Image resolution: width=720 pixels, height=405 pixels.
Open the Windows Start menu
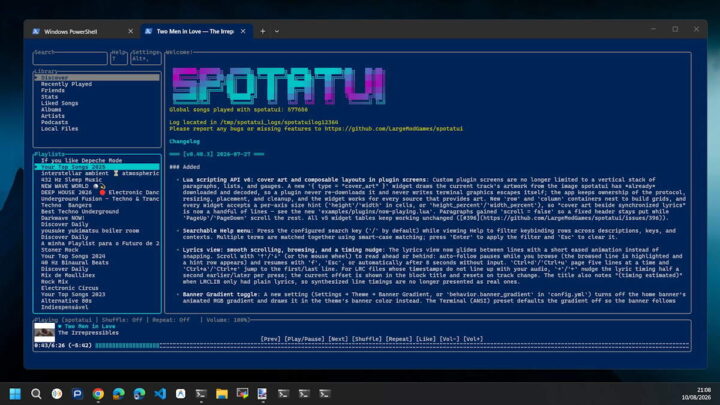[15, 394]
